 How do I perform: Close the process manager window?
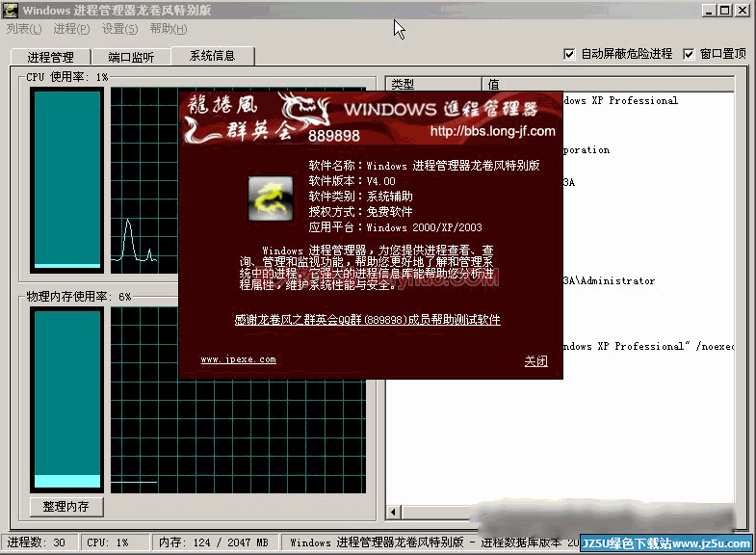[x=742, y=11]
